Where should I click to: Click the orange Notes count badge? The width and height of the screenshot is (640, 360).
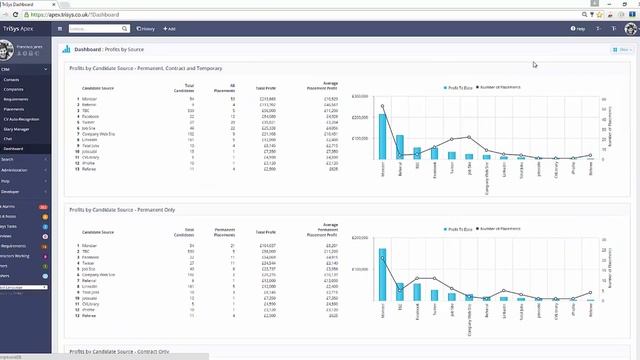click(45, 217)
